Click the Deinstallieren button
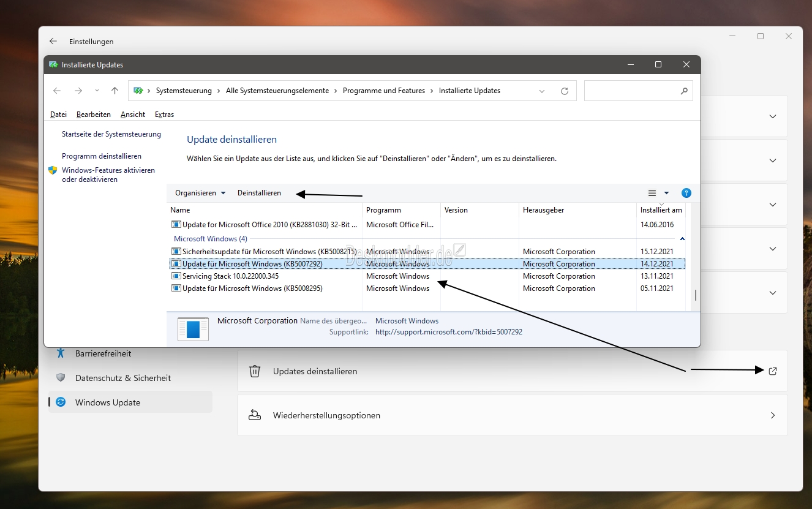812x509 pixels. (259, 193)
